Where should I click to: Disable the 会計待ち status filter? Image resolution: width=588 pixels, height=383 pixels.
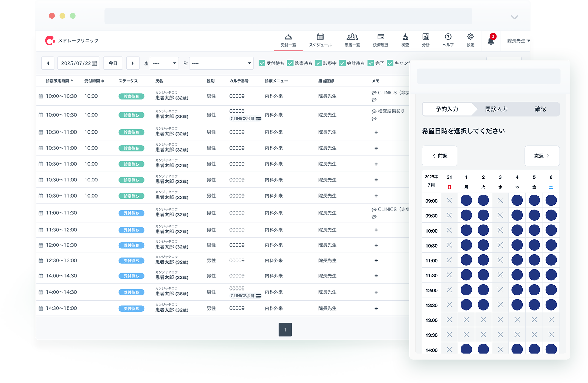click(x=343, y=63)
